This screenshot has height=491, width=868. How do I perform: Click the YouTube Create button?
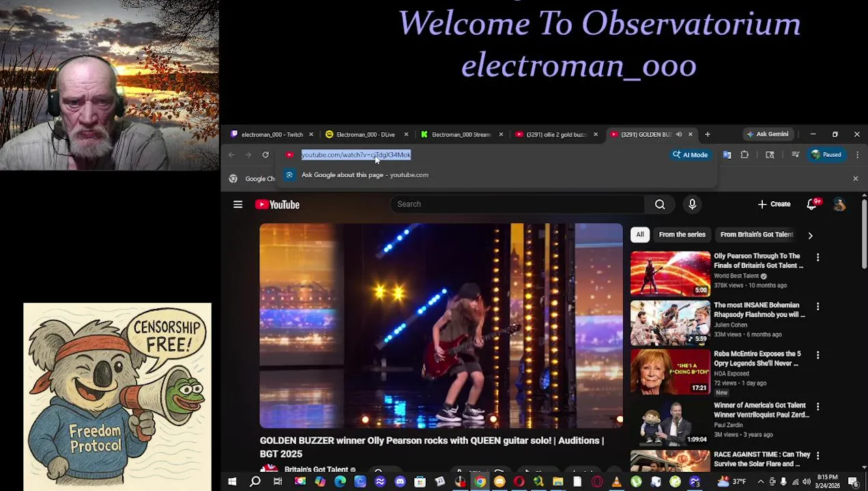774,204
